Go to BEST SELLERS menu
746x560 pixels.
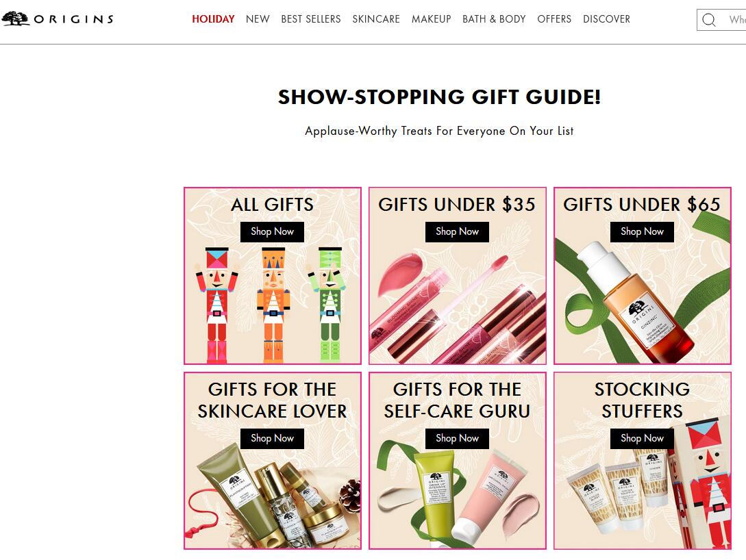click(311, 19)
